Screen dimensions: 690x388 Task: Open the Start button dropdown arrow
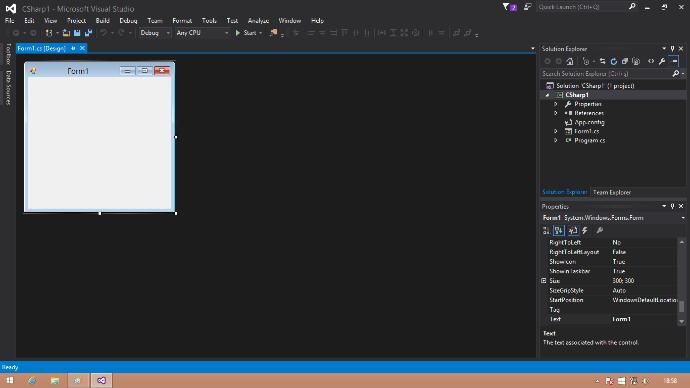point(261,33)
